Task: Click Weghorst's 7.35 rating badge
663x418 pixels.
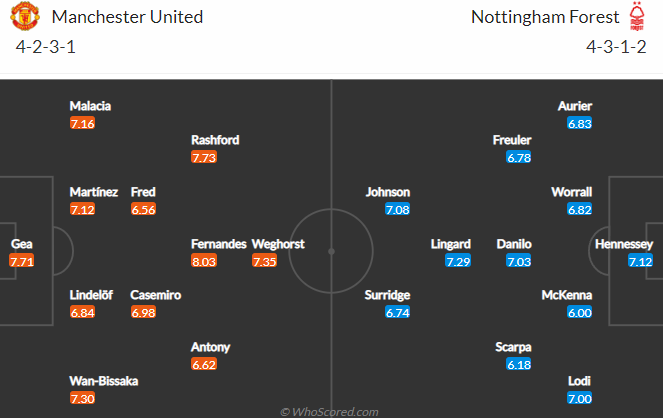Action: tap(264, 261)
